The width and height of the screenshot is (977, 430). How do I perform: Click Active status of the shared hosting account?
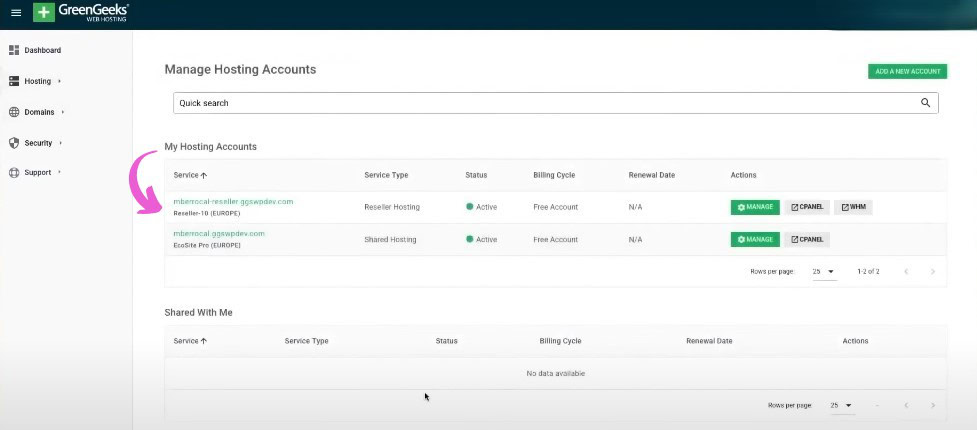482,239
